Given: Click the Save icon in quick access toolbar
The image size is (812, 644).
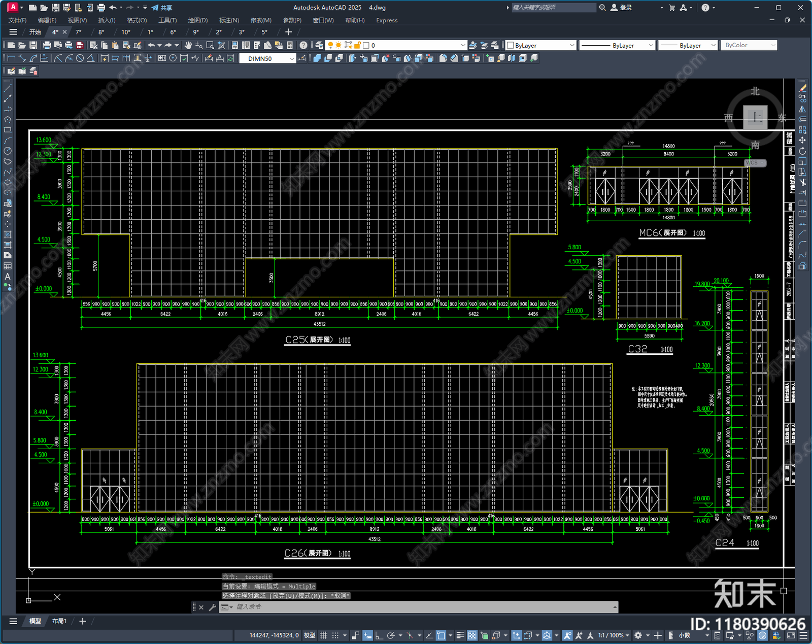Looking at the screenshot, I should click(x=55, y=8).
